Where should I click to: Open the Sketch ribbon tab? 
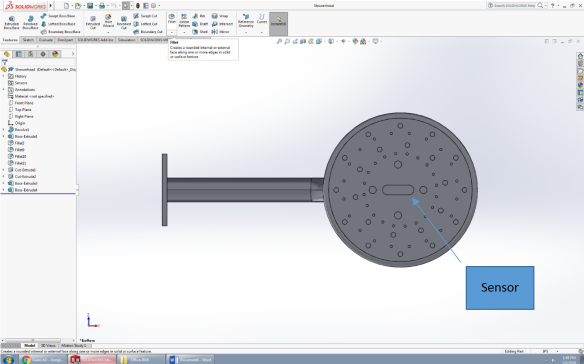click(28, 40)
